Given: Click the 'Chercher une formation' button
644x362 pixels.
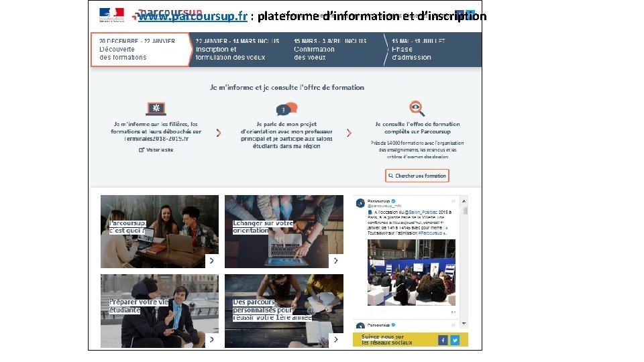Looking at the screenshot, I should tap(417, 176).
